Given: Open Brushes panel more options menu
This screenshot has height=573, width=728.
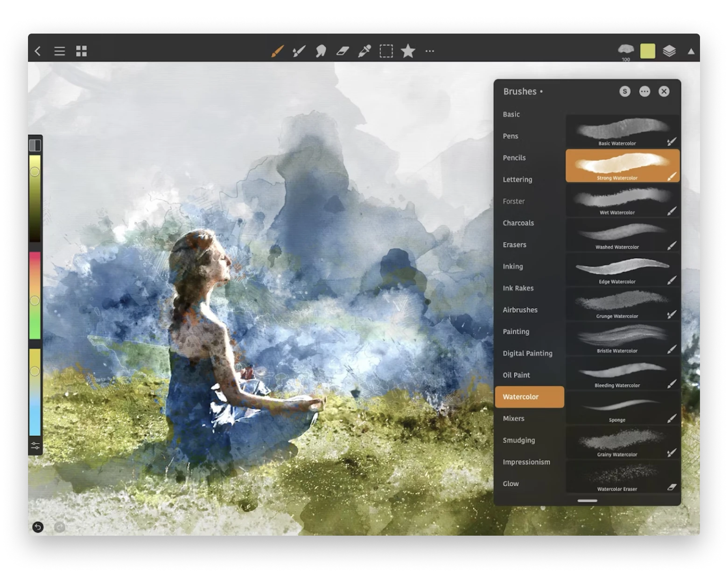Looking at the screenshot, I should click(x=644, y=91).
